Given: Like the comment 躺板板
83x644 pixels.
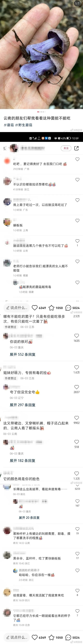Looking at the screenshot, I should pos(77,221).
